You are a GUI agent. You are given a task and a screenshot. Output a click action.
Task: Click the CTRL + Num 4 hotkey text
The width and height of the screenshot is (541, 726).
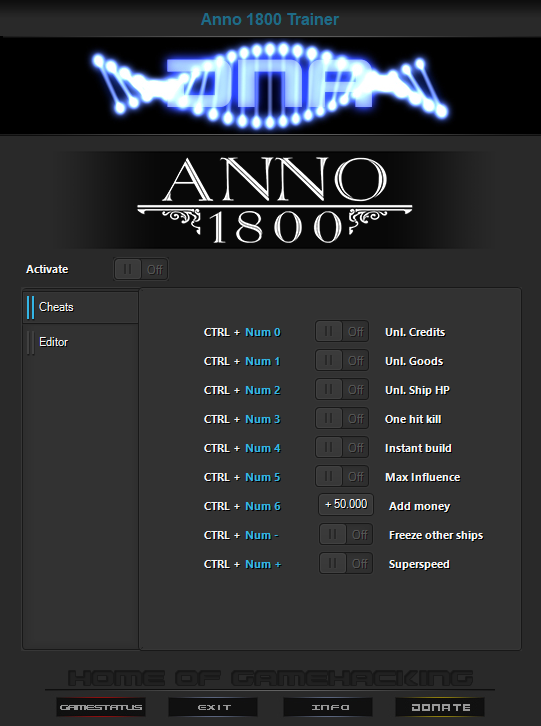click(x=242, y=448)
